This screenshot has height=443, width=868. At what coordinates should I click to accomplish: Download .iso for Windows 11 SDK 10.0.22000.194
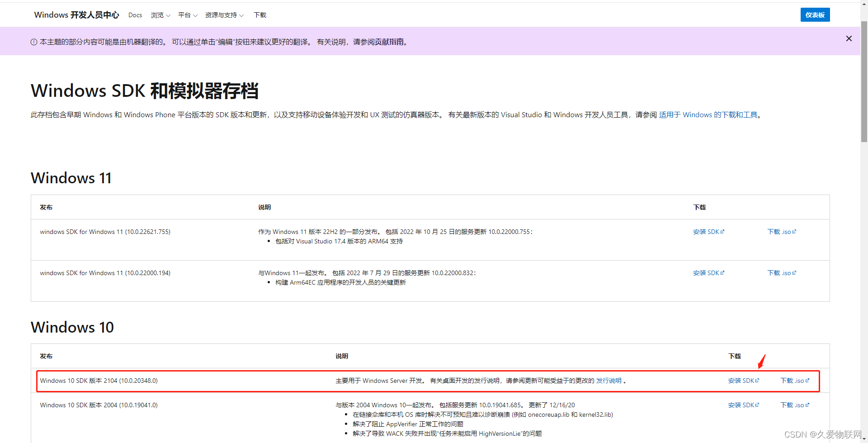[782, 273]
